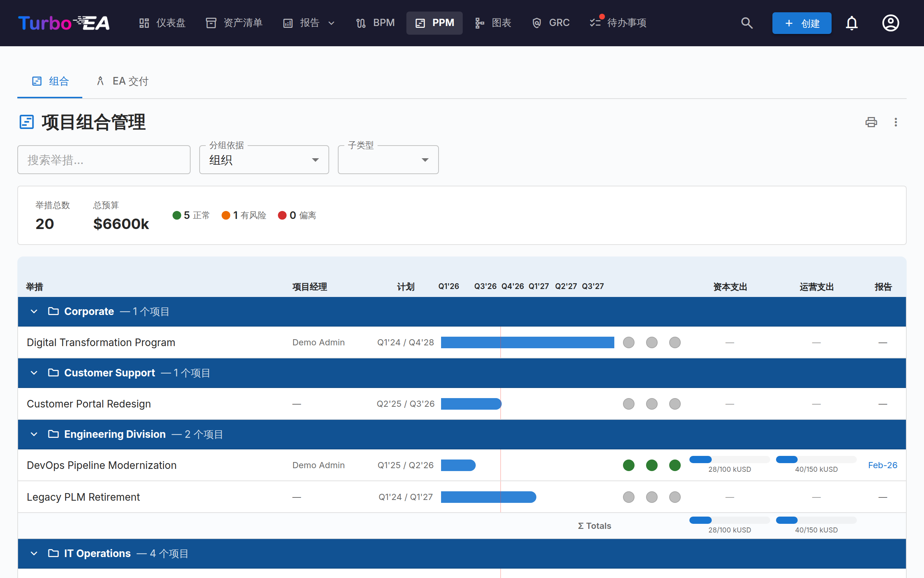The height and width of the screenshot is (578, 924).
Task: Click the folder icon beside IT Operations
Action: (x=53, y=553)
